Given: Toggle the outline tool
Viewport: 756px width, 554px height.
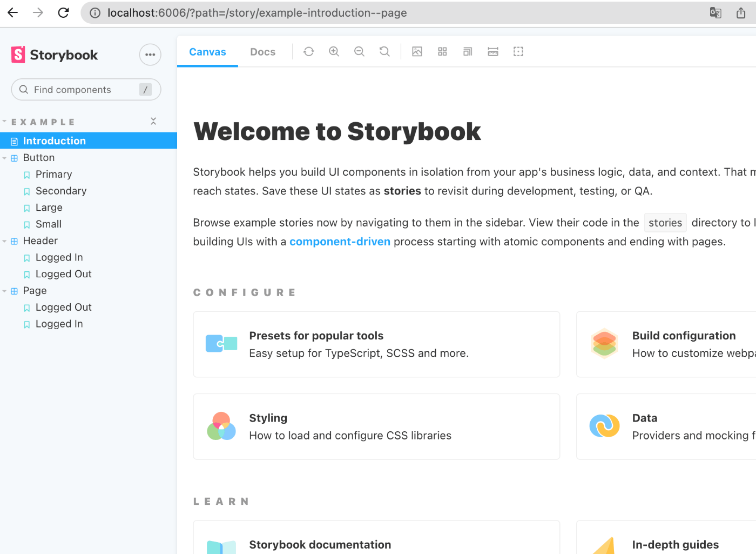Looking at the screenshot, I should (x=518, y=51).
